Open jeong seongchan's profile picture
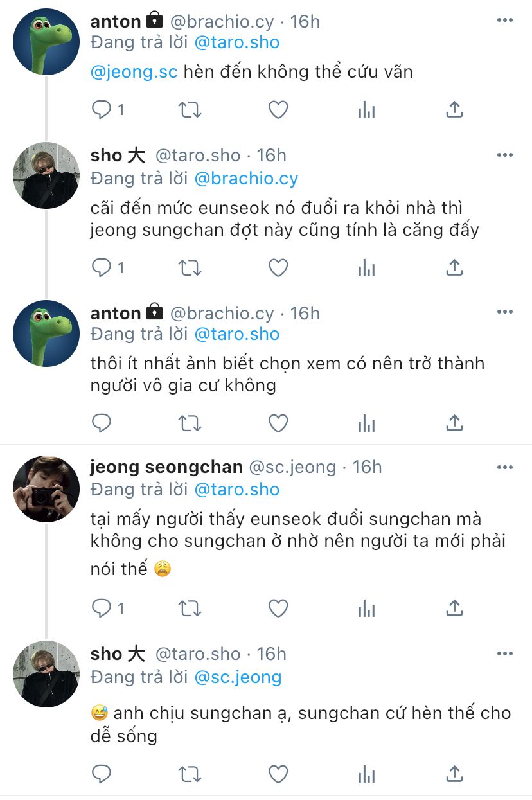 pyautogui.click(x=46, y=489)
